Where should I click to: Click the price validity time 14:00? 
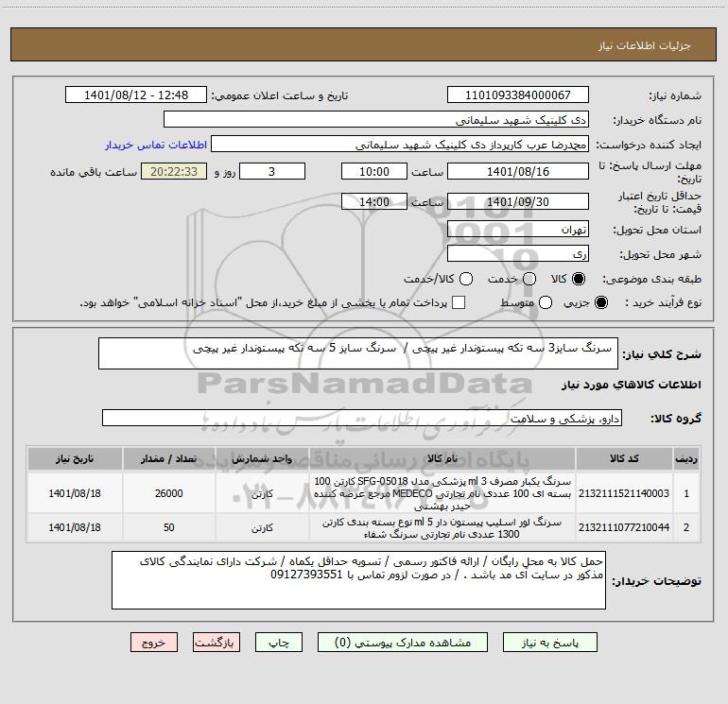[374, 201]
